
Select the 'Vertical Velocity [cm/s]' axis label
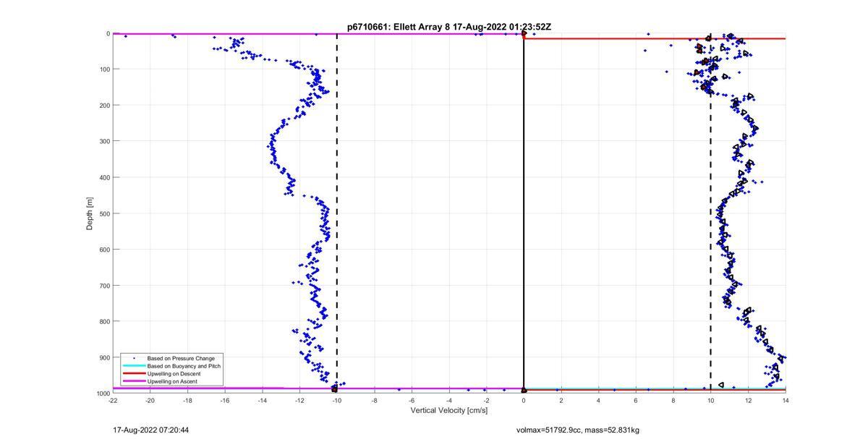point(449,410)
